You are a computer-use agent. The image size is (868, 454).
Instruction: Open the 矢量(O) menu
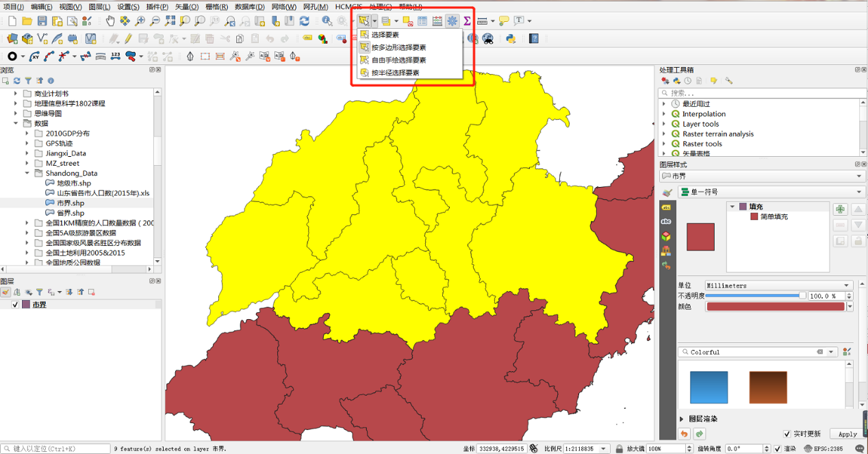(187, 6)
